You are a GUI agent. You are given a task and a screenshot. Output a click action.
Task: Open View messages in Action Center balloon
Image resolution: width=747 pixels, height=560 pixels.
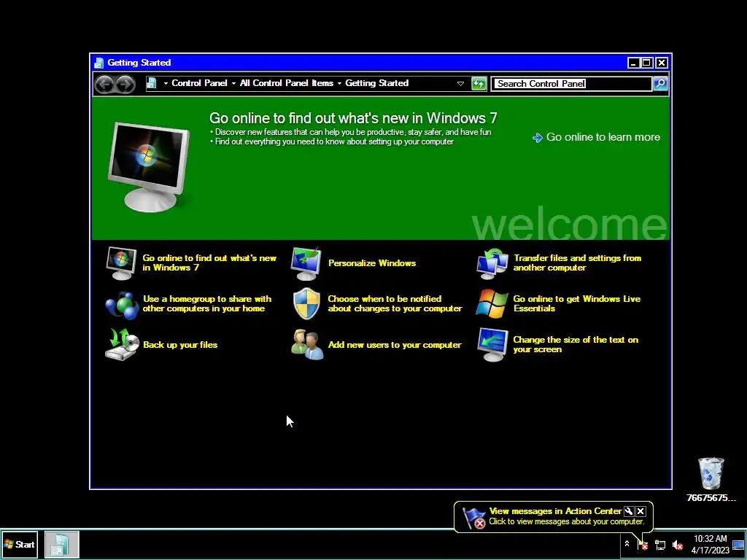(x=555, y=511)
